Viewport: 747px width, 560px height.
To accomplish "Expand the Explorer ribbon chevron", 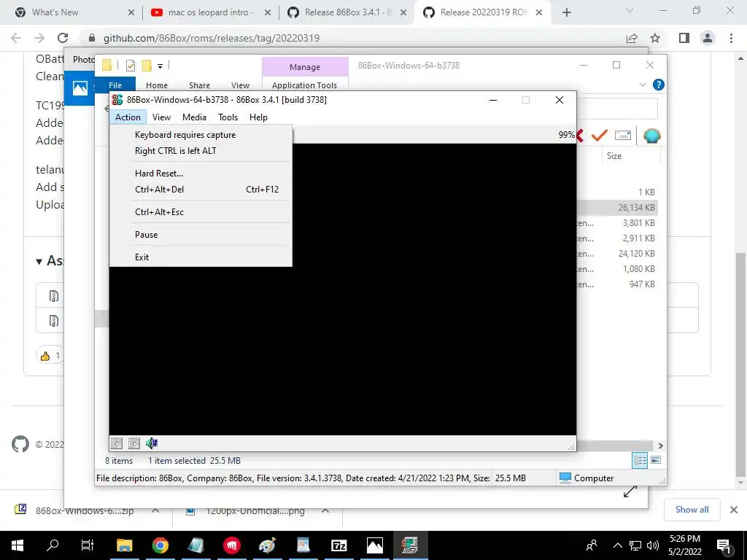I will coord(642,85).
